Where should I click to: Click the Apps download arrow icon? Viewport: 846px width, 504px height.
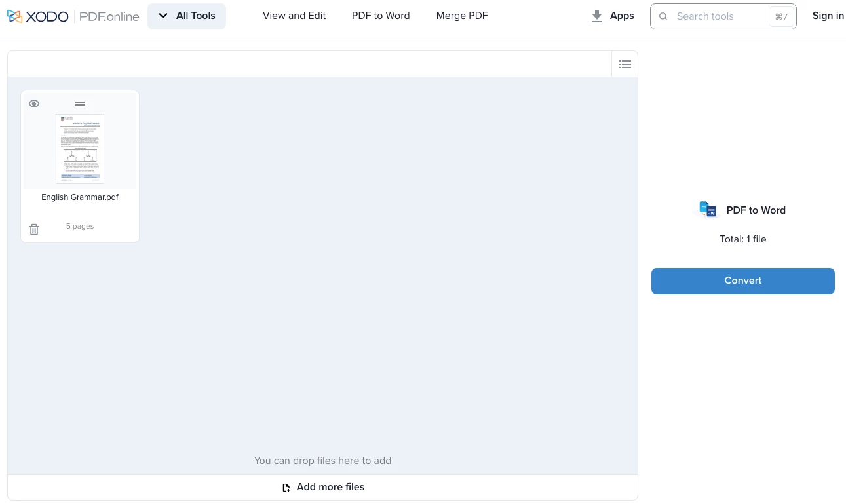tap(596, 16)
